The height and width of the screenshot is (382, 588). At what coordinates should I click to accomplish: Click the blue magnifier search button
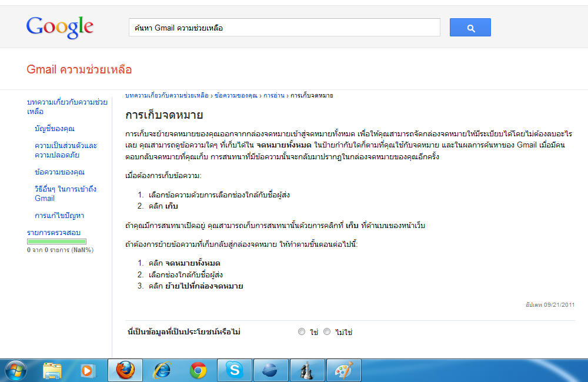pyautogui.click(x=470, y=28)
